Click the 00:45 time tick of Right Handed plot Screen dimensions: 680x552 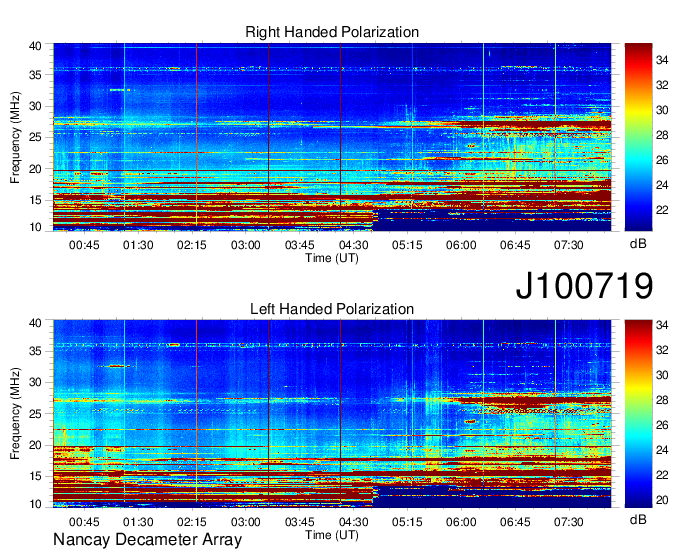pos(84,245)
